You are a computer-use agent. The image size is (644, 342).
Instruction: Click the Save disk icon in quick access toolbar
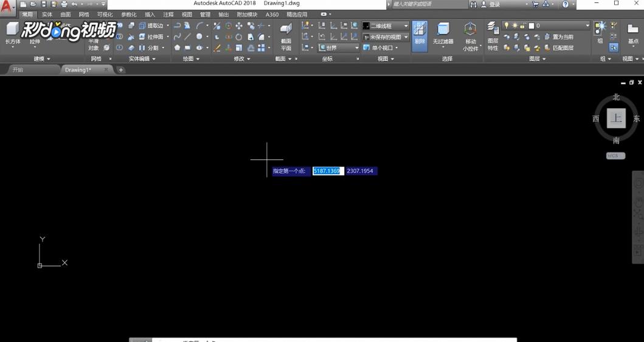(x=44, y=4)
